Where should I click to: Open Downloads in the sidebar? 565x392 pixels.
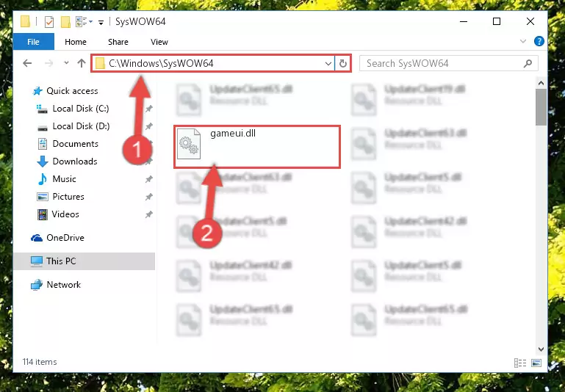tap(75, 161)
